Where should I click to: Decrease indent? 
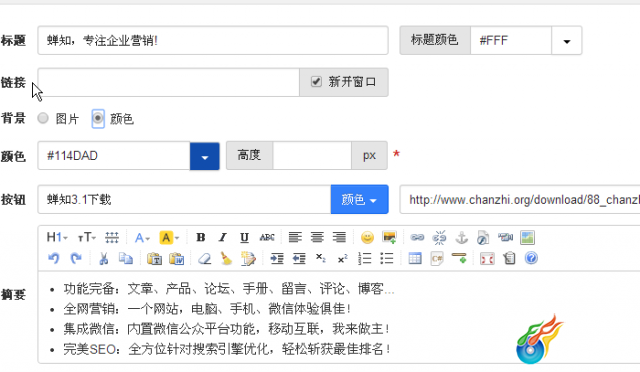point(299,258)
